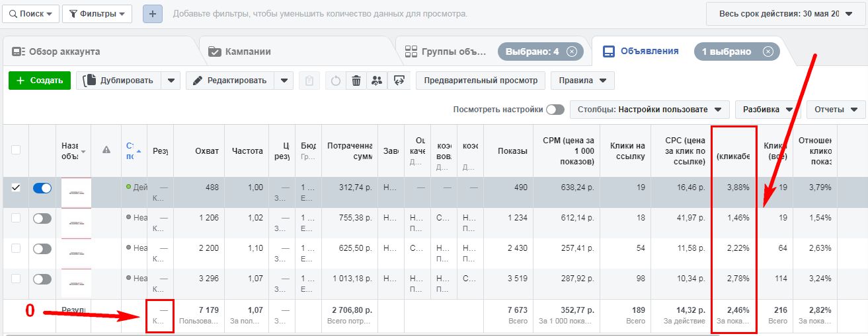Clear the '1 выбрано' ads selection

point(768,51)
